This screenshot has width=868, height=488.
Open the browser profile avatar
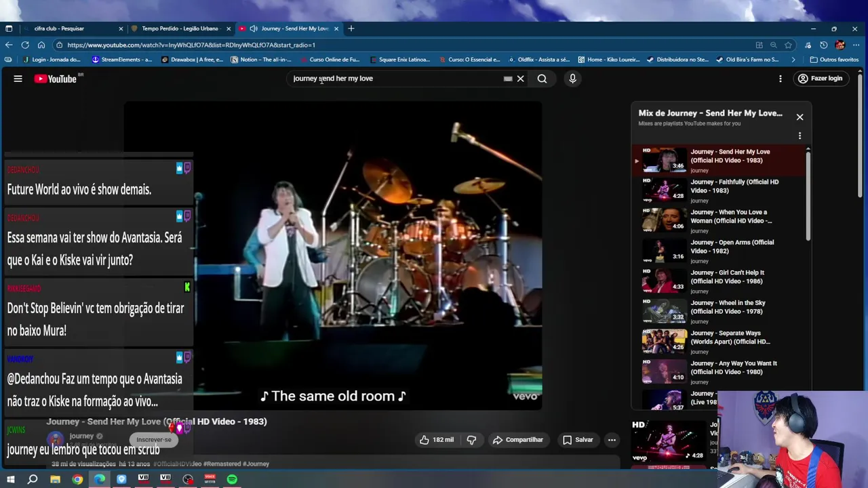pyautogui.click(x=840, y=45)
